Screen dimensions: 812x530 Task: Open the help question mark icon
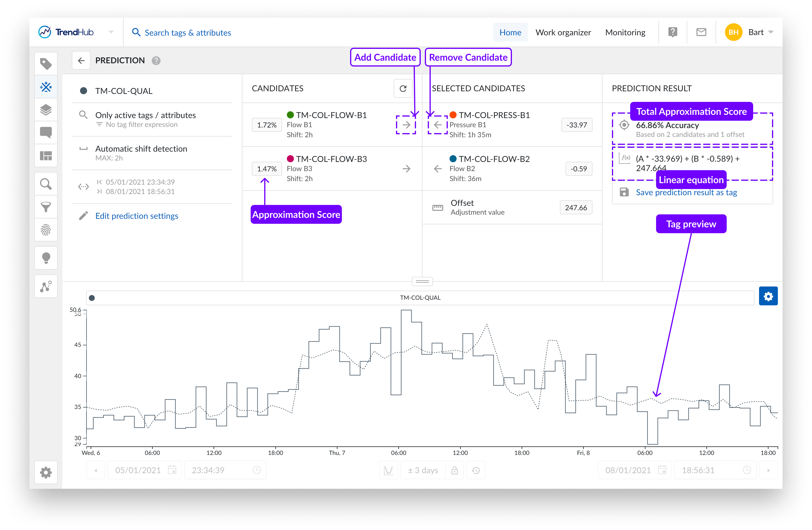click(x=672, y=32)
